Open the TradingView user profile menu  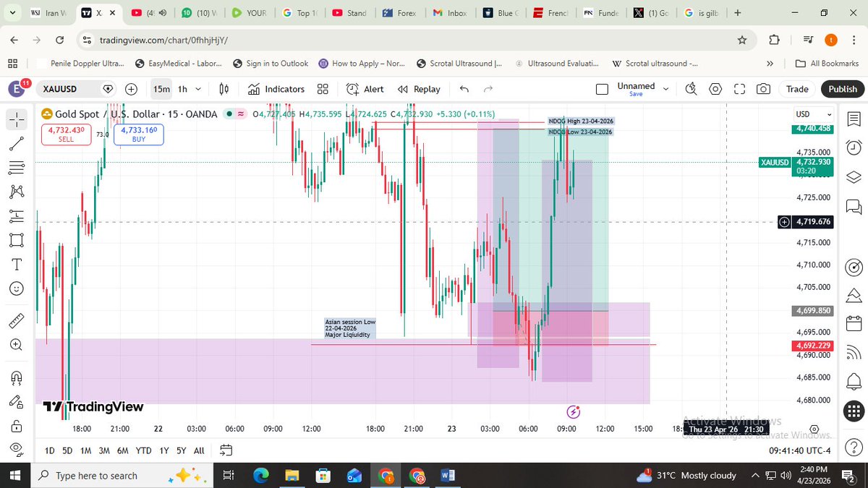tap(16, 89)
